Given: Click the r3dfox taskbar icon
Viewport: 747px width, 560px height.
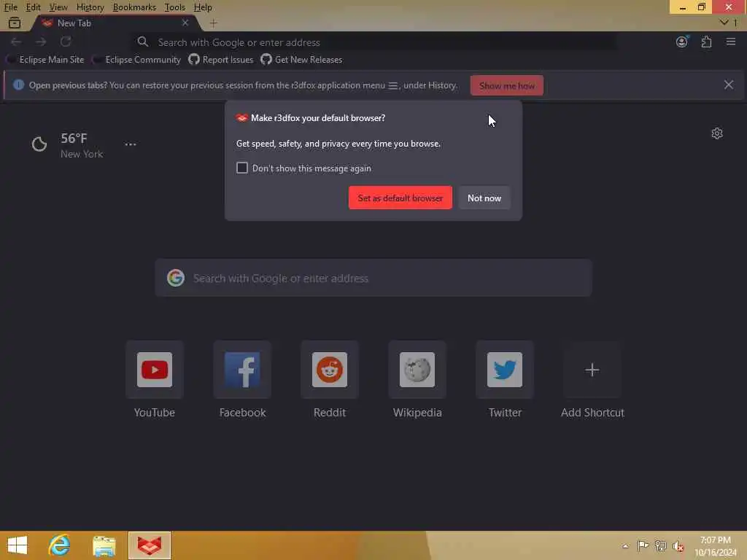Looking at the screenshot, I should (149, 545).
